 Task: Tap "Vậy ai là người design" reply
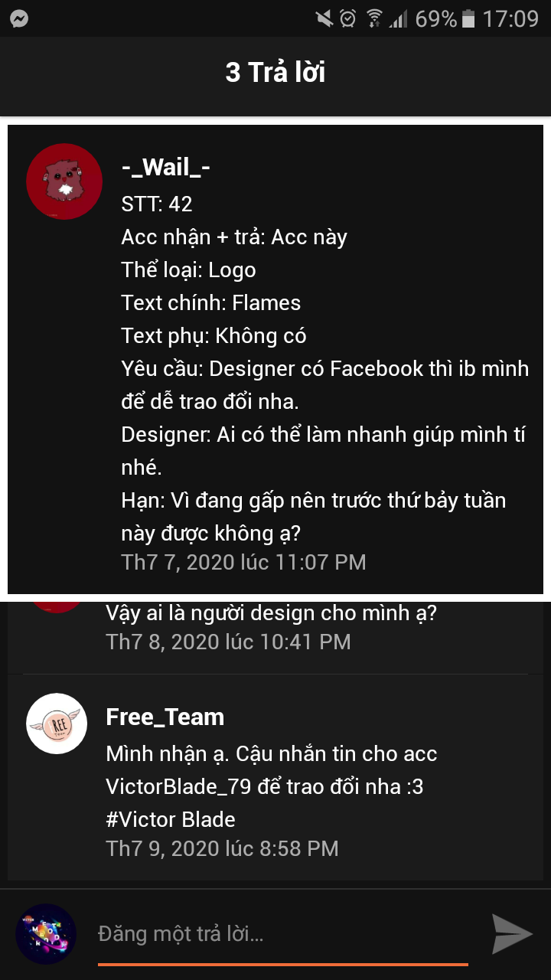271,613
